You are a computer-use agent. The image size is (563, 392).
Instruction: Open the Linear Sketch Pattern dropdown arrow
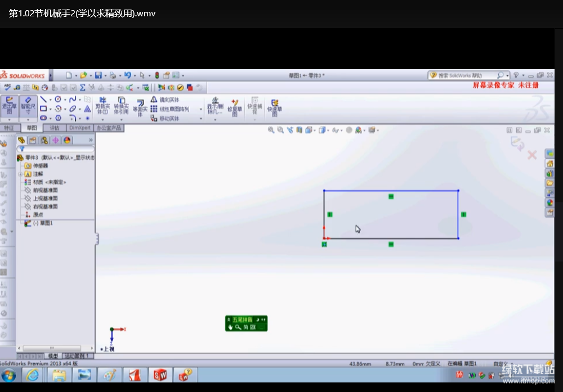pyautogui.click(x=201, y=109)
